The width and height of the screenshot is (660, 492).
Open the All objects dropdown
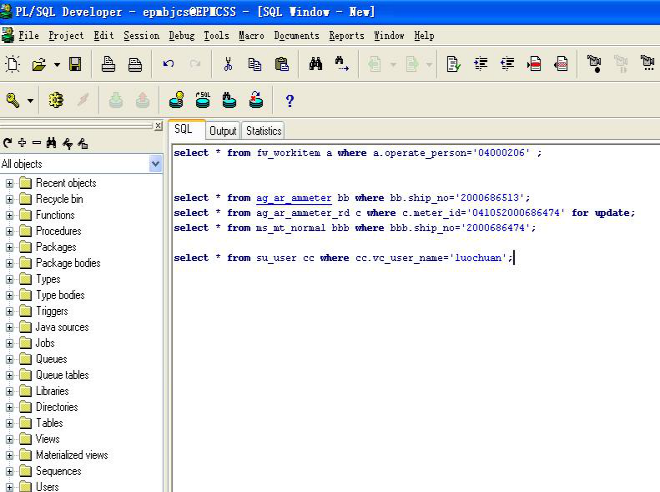pos(156,164)
